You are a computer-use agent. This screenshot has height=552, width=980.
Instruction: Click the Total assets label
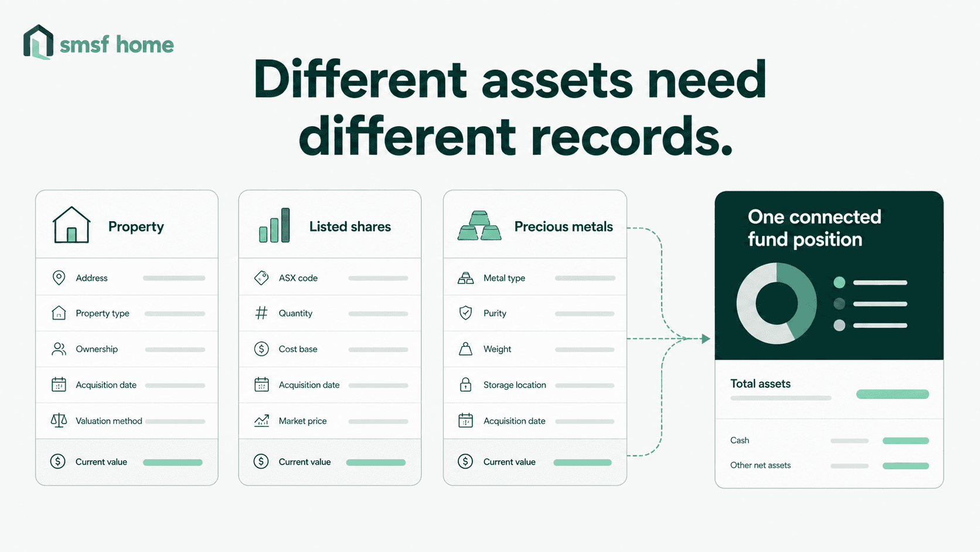[x=760, y=384]
